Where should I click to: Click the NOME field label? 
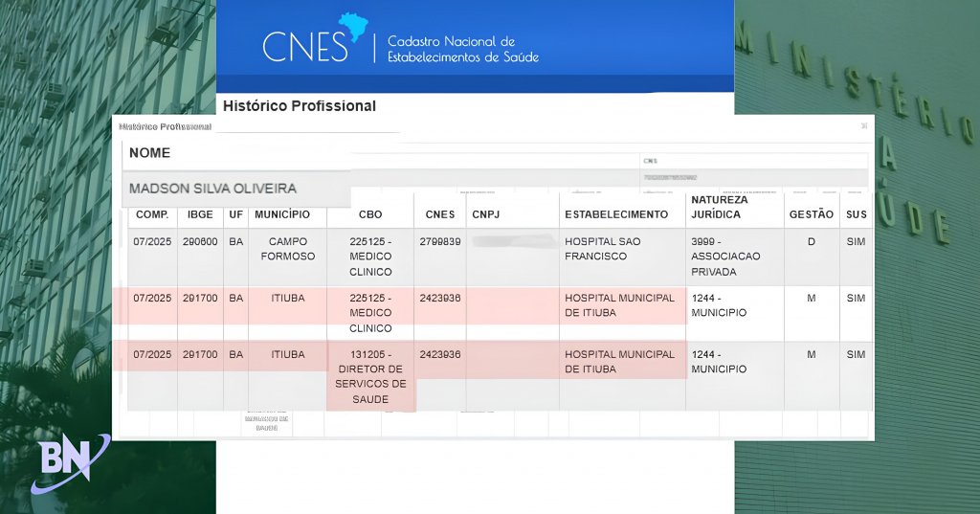149,153
